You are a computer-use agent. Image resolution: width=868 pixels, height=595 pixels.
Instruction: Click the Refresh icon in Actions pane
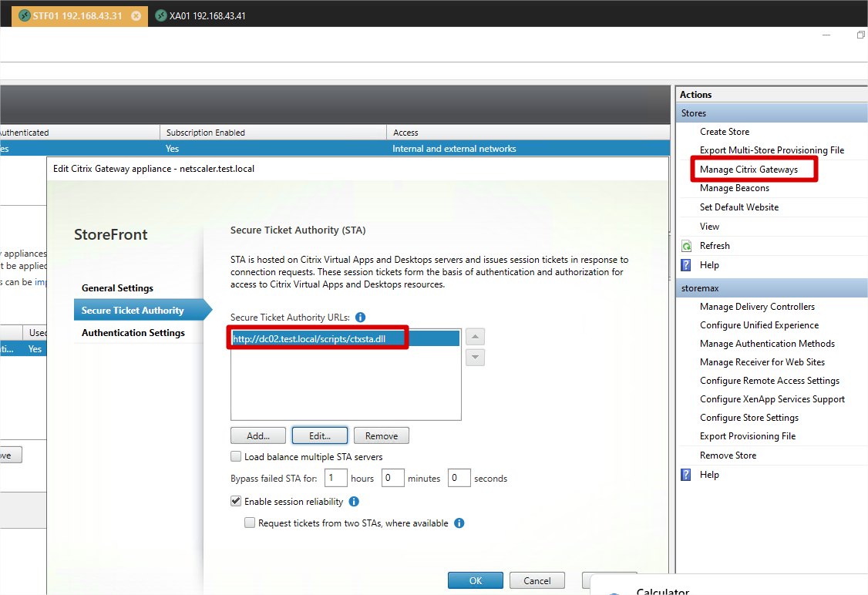686,246
